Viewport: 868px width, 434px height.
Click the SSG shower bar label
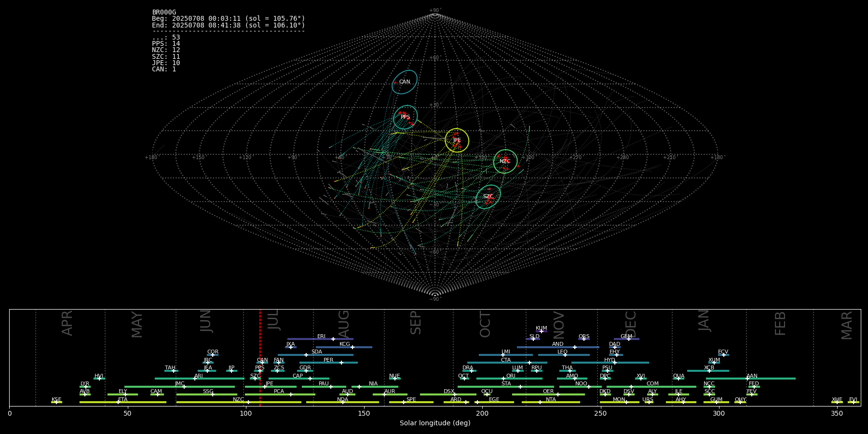208,392
